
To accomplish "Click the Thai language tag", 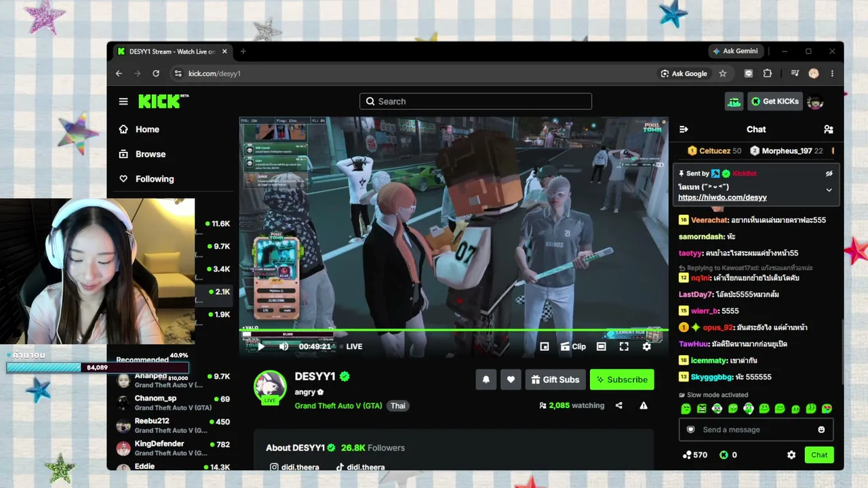I will [398, 405].
